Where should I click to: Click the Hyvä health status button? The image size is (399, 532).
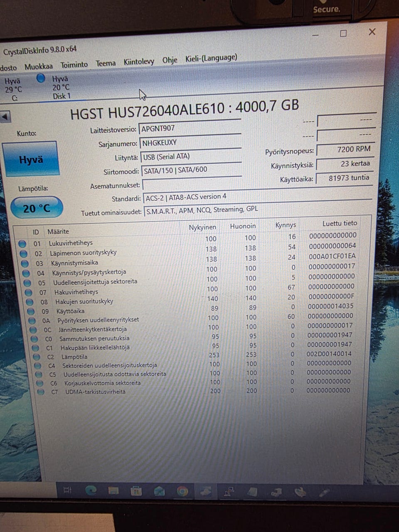coord(31,159)
